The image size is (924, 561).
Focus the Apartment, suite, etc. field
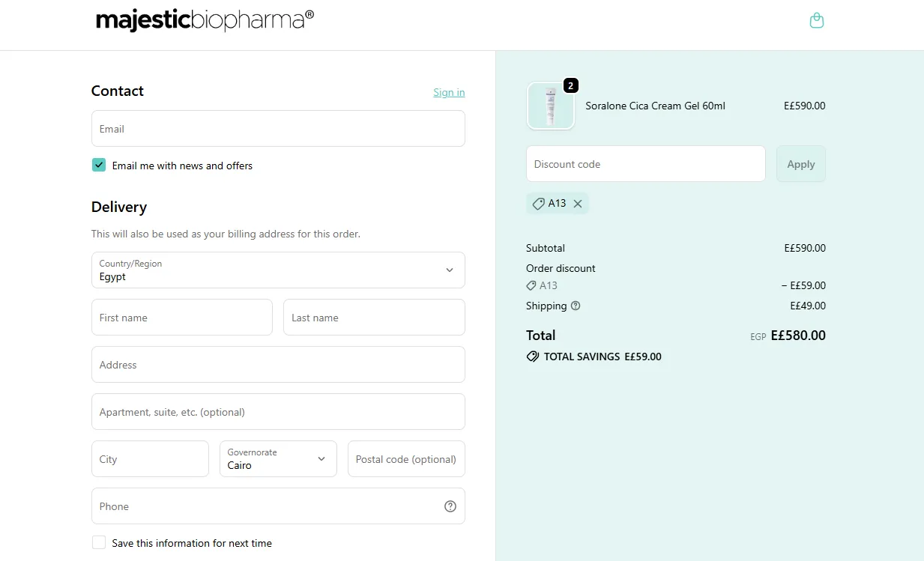pos(278,412)
